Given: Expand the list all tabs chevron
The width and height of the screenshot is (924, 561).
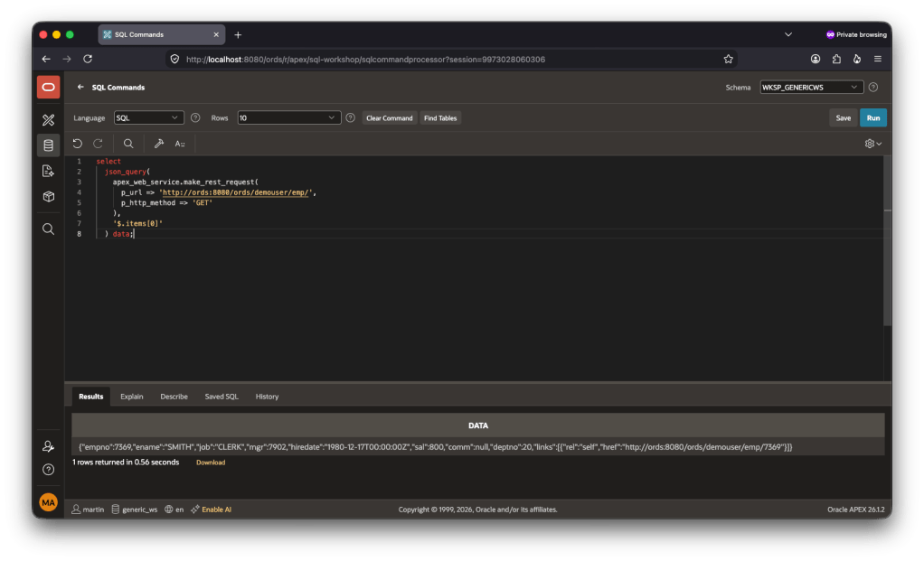Looking at the screenshot, I should coord(787,34).
